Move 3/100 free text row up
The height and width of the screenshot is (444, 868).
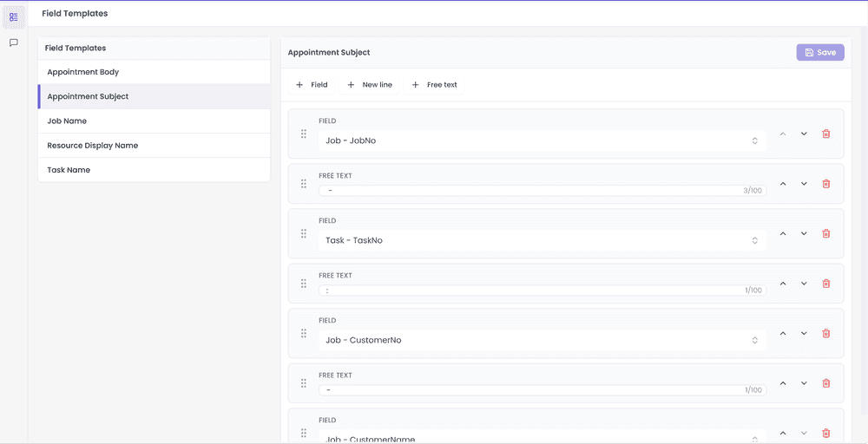[783, 184]
